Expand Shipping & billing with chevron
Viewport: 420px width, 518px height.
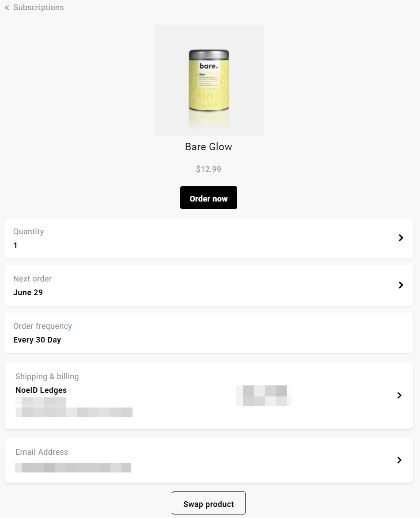coord(399,395)
